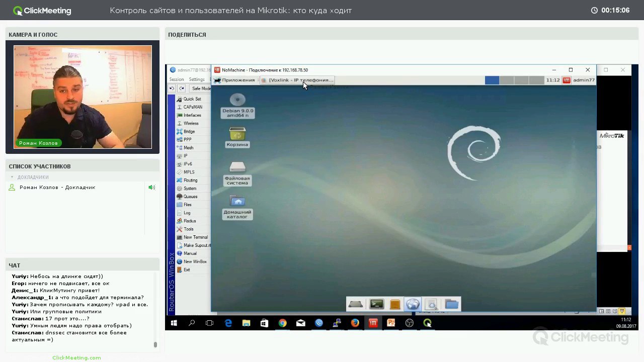Open admin77 user menu on panel
The image size is (644, 362).
tap(584, 80)
